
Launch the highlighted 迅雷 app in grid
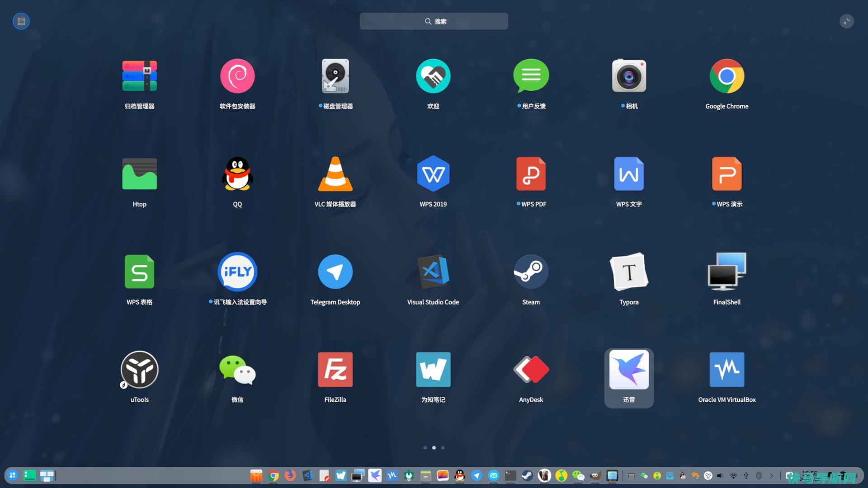coord(629,378)
